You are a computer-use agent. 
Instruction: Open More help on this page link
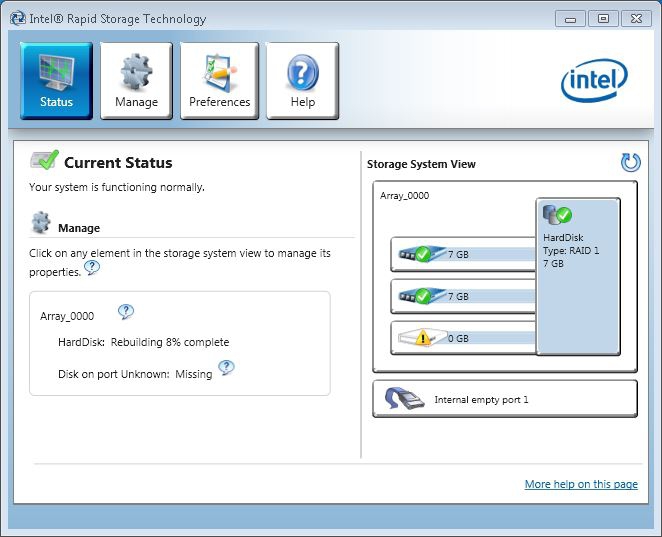coord(581,484)
